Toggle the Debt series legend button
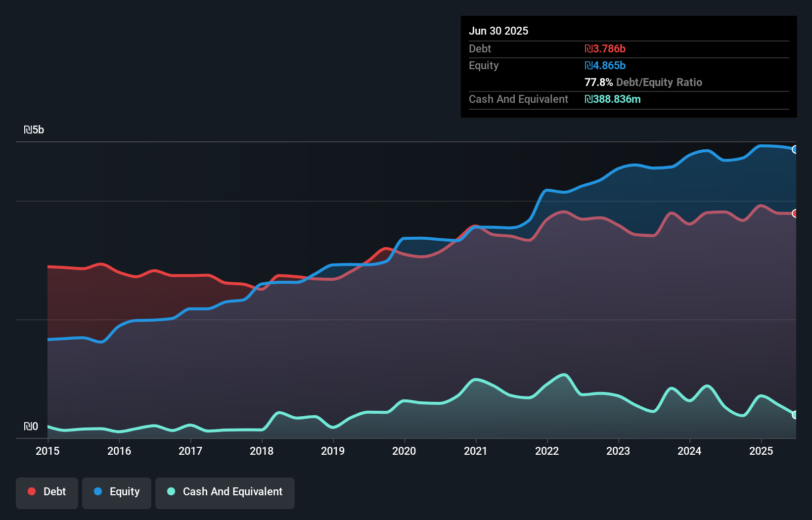Image resolution: width=812 pixels, height=520 pixels. [47, 493]
